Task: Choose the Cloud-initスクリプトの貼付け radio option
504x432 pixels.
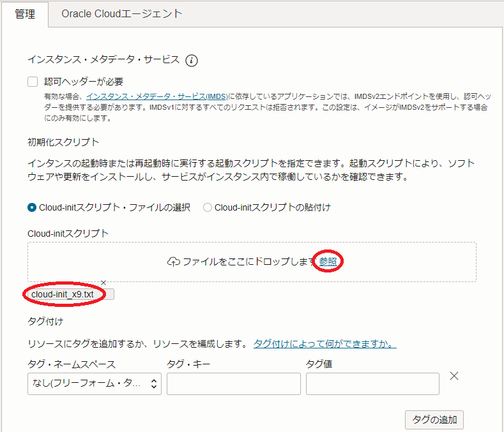Action: click(x=207, y=207)
